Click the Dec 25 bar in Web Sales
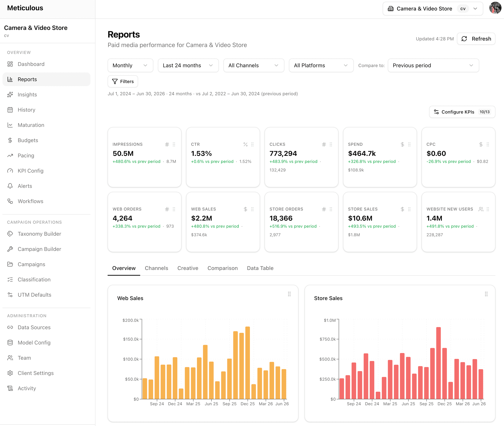Image resolution: width=504 pixels, height=426 pixels. 248,363
